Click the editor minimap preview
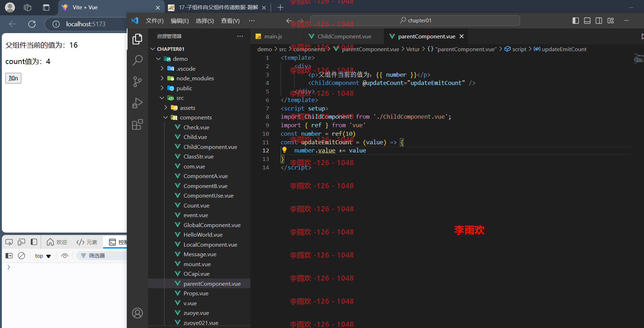 [639, 59]
